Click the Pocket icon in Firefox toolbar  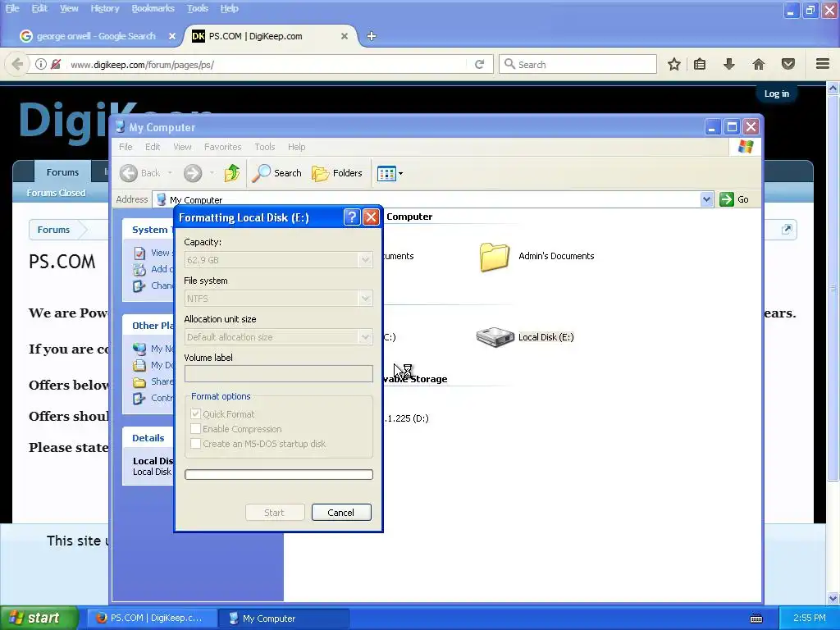(x=788, y=64)
